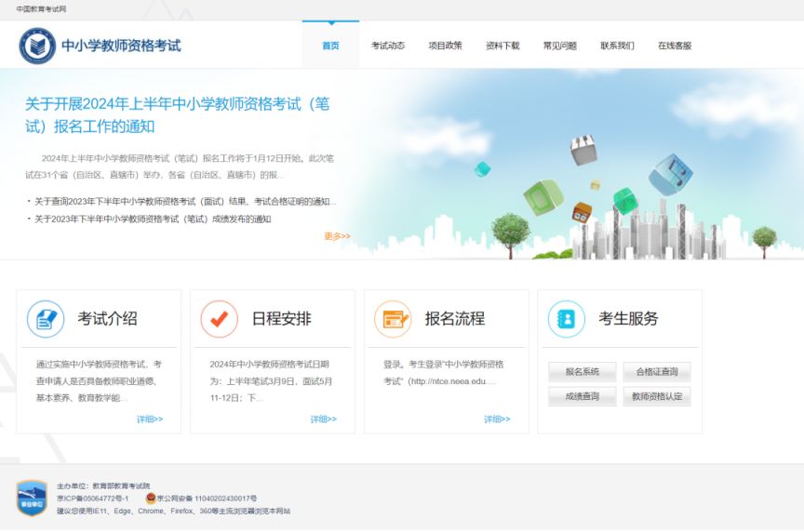
Task: Open the 常见问题 menu item
Action: coord(560,46)
